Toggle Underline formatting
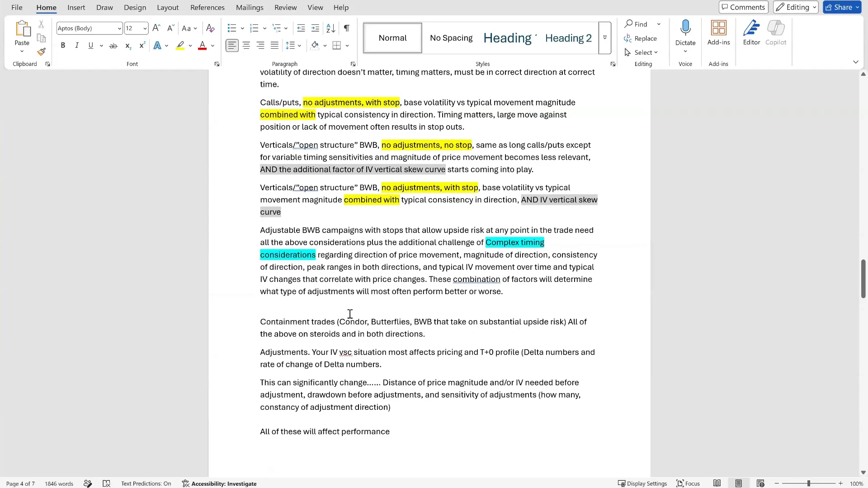868x488 pixels. tap(91, 45)
